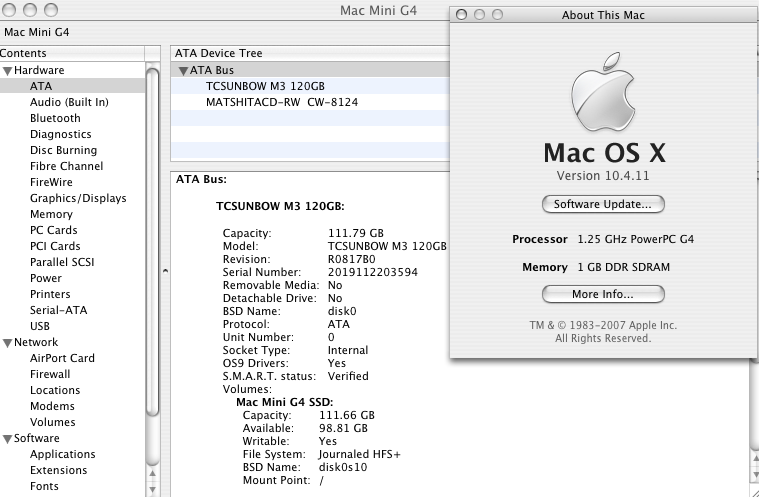Screen dimensions: 759x497
Task: Click the Version 10.4.11 text
Action: [x=603, y=176]
